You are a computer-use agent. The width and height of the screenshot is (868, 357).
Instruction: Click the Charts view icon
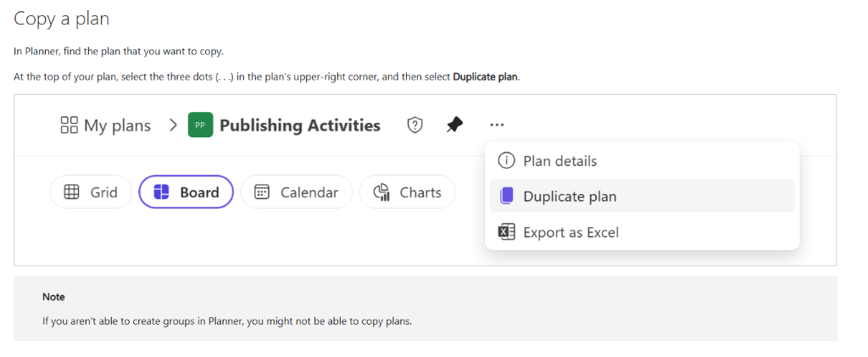pos(381,192)
